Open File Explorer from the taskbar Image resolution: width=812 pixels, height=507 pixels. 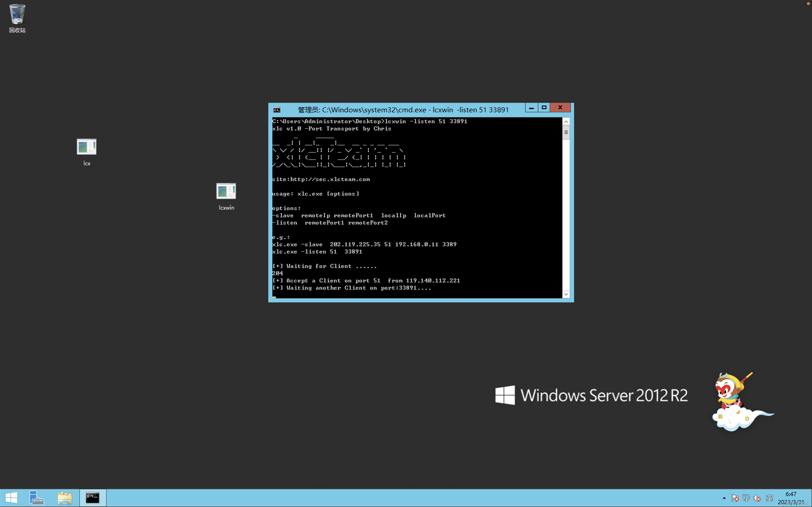65,498
